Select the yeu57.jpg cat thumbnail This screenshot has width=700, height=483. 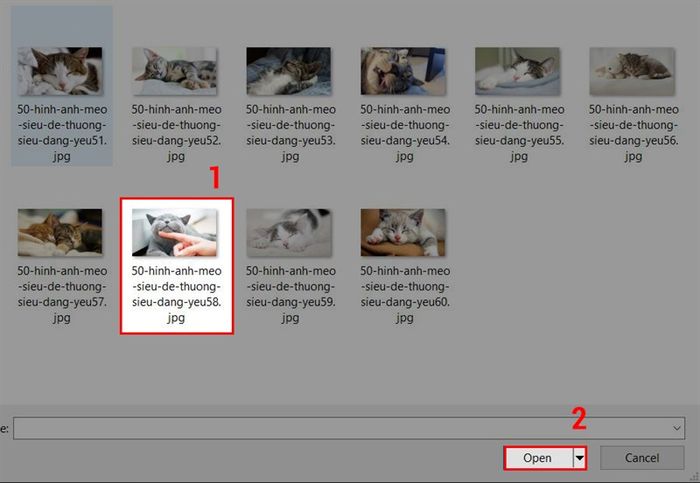tap(60, 232)
